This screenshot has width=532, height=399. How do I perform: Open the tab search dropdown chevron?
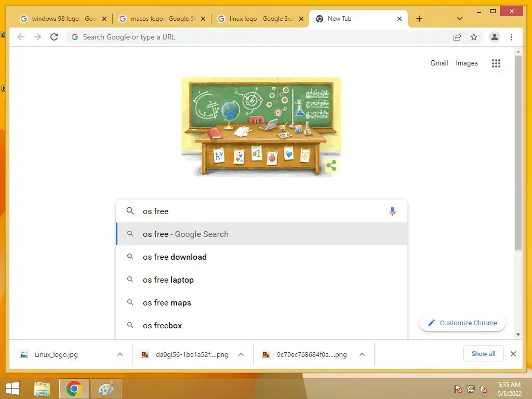pyautogui.click(x=459, y=19)
